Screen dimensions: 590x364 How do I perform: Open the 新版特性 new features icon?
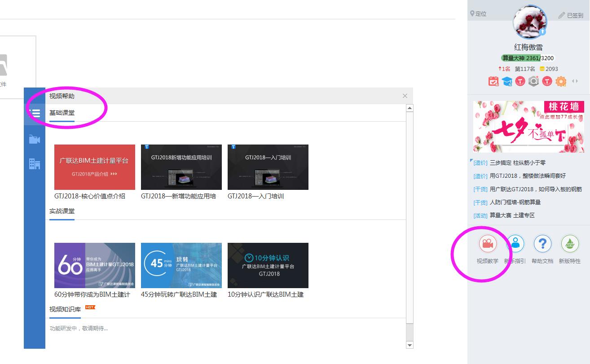pos(570,244)
